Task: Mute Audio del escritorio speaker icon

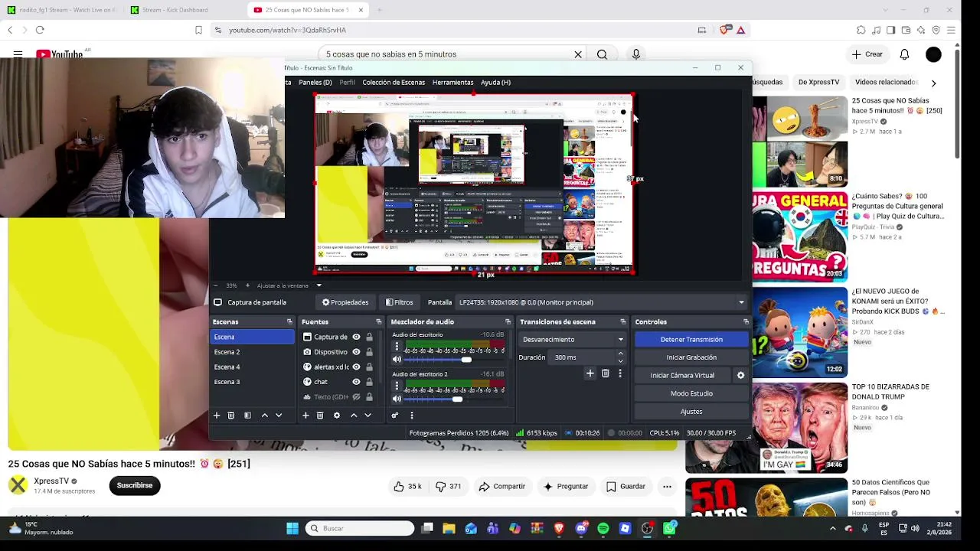Action: click(397, 360)
